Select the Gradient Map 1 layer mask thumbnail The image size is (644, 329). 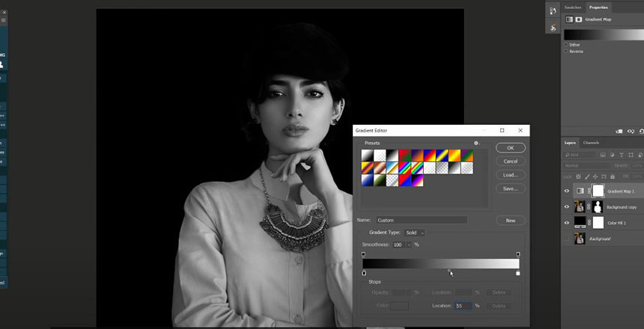click(x=598, y=191)
